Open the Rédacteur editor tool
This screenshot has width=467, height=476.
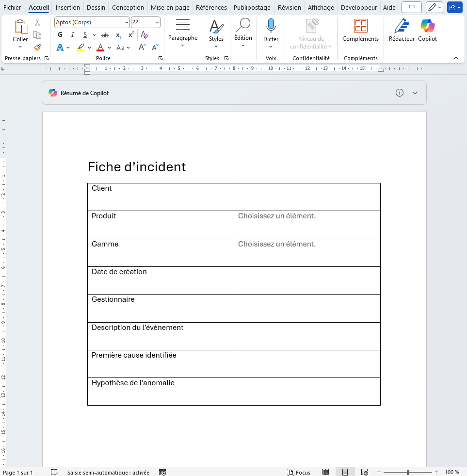tap(402, 27)
